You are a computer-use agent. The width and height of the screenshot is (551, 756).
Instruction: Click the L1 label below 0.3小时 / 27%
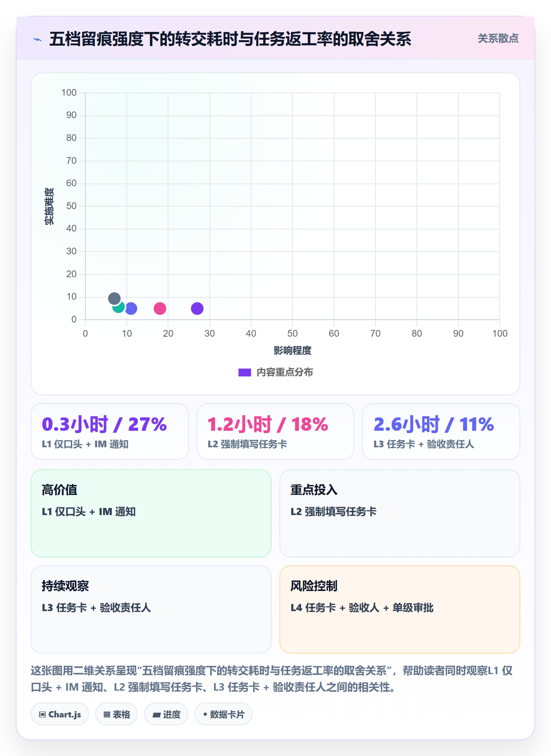click(85, 444)
